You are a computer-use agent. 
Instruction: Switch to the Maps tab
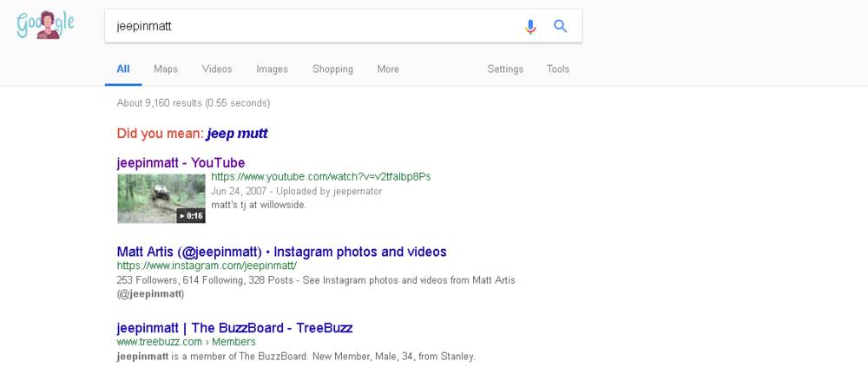click(x=166, y=69)
